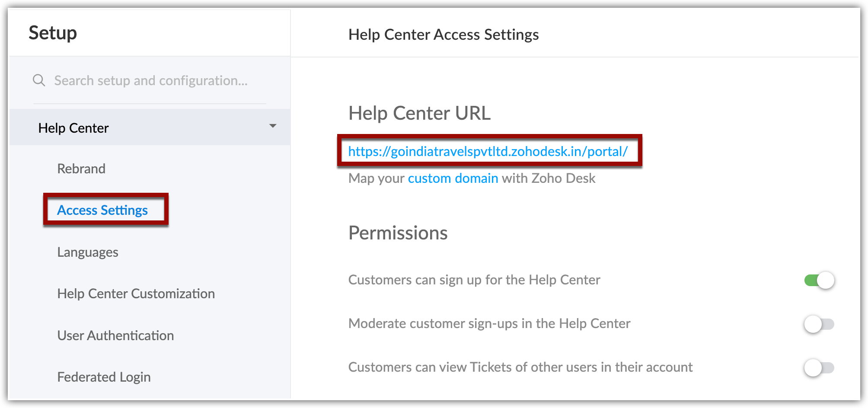
Task: Open Access Settings page
Action: (x=102, y=210)
